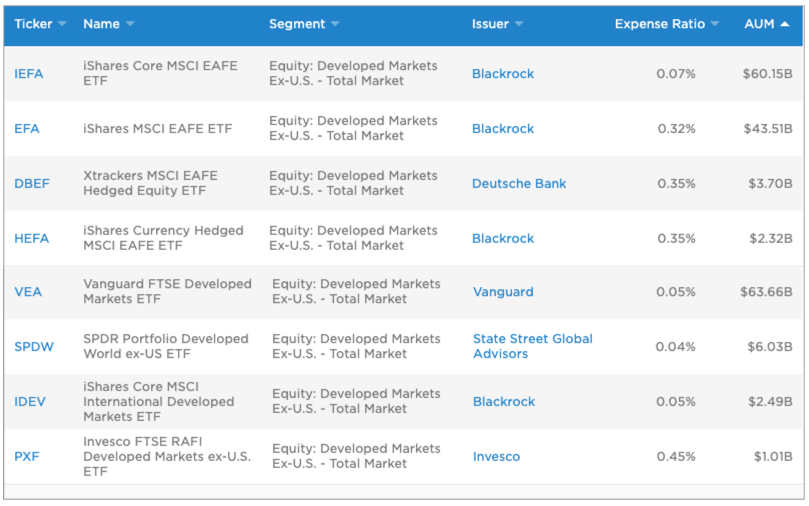809x506 pixels.
Task: Select the segment text in the DBEF row
Action: point(353,183)
